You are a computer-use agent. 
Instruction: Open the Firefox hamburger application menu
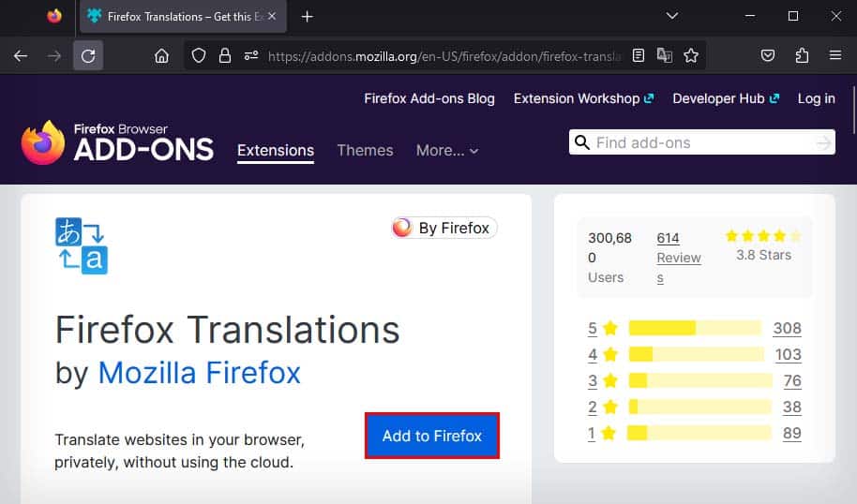click(x=835, y=55)
